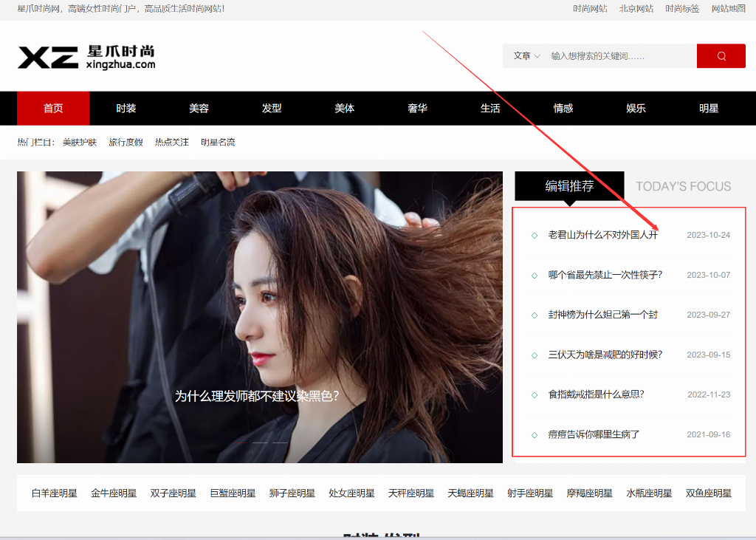756x540 pixels.
Task: Click the red search magnifier button
Action: pyautogui.click(x=721, y=56)
